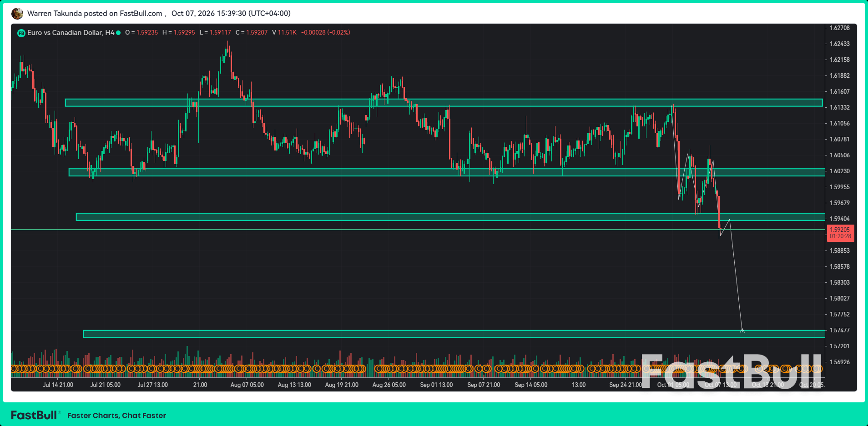The image size is (868, 426).
Task: Click the green live-status dot after H4
Action: click(118, 33)
